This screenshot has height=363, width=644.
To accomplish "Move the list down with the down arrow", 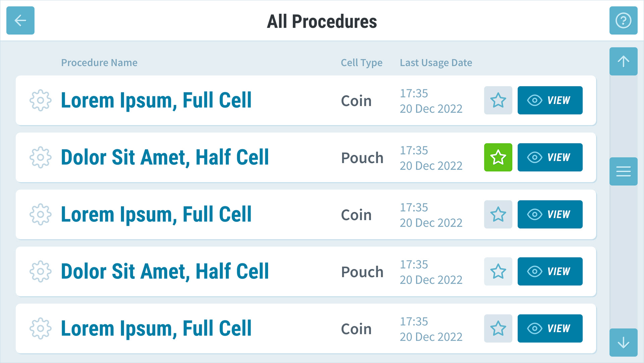I will pos(623,343).
